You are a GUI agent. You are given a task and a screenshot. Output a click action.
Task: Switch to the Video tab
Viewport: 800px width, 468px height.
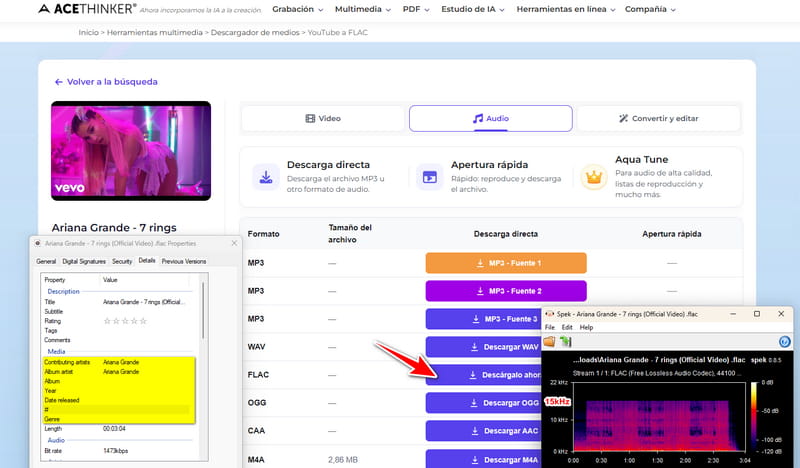click(x=323, y=118)
